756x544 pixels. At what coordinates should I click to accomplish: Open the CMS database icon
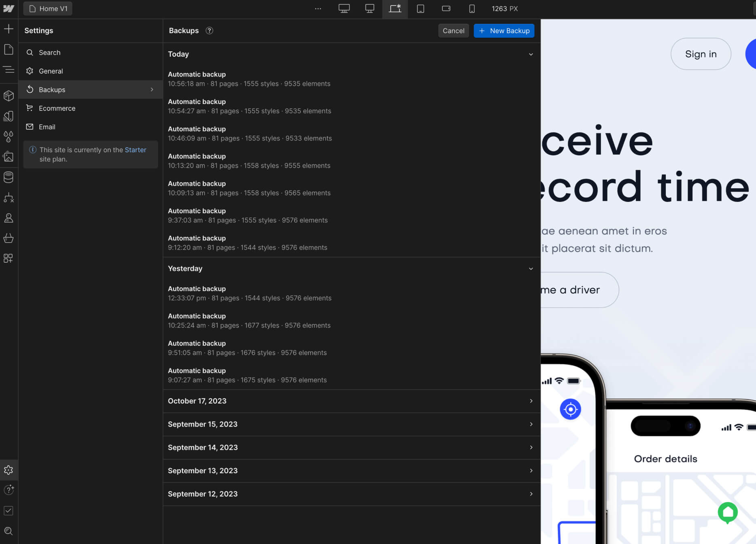pos(8,177)
